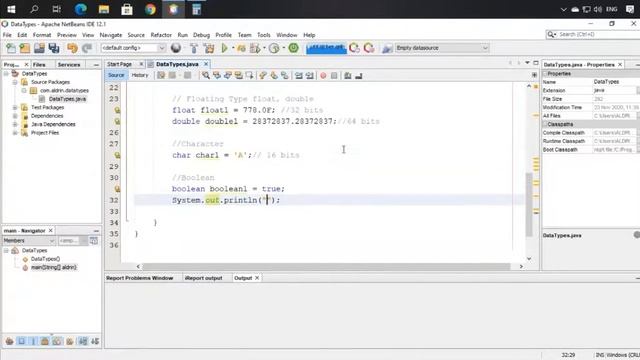This screenshot has height=360, width=640.
Task: Open the Refactor menu
Action: pyautogui.click(x=161, y=35)
